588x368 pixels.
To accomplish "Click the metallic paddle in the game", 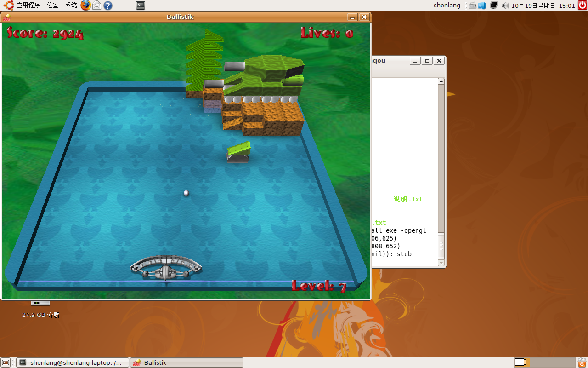I will (166, 267).
